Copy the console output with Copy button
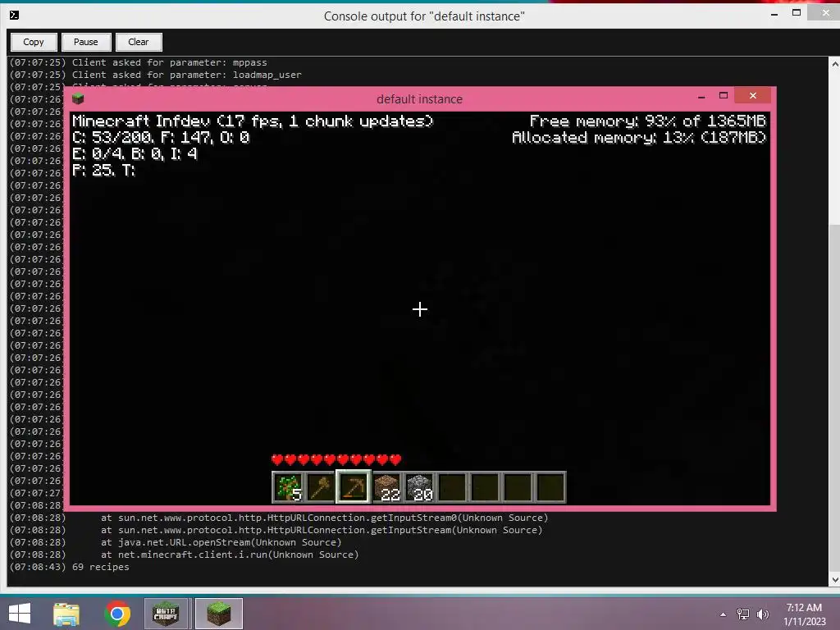The image size is (840, 630). click(33, 42)
